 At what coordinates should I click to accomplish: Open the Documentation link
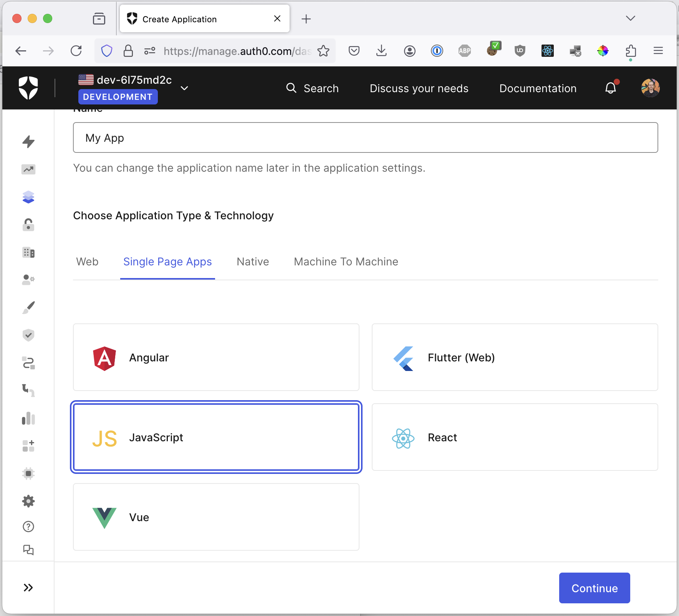538,88
